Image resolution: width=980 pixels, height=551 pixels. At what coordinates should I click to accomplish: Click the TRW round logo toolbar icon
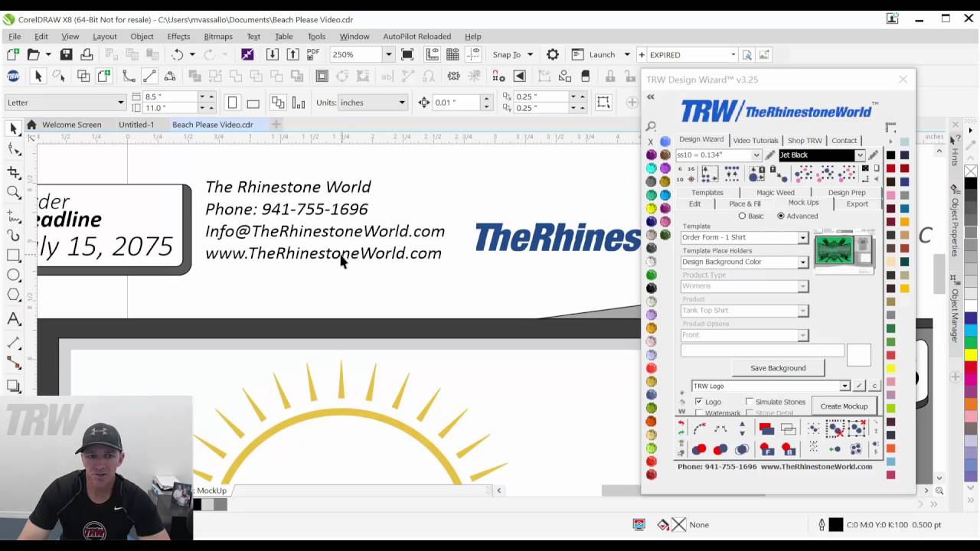click(13, 76)
